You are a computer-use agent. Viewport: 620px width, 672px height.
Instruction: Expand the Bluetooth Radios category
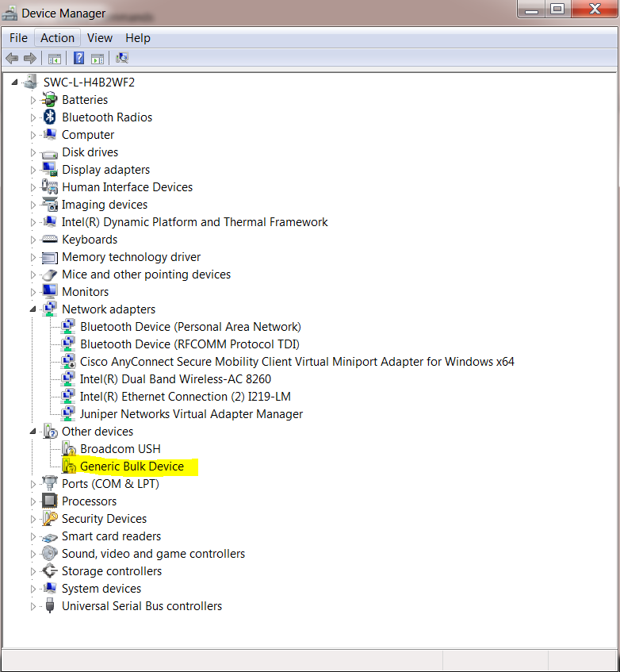tap(33, 117)
